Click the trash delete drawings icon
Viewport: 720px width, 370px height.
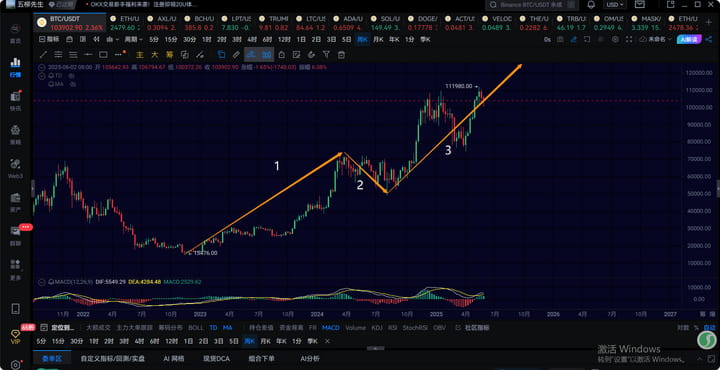coord(341,55)
